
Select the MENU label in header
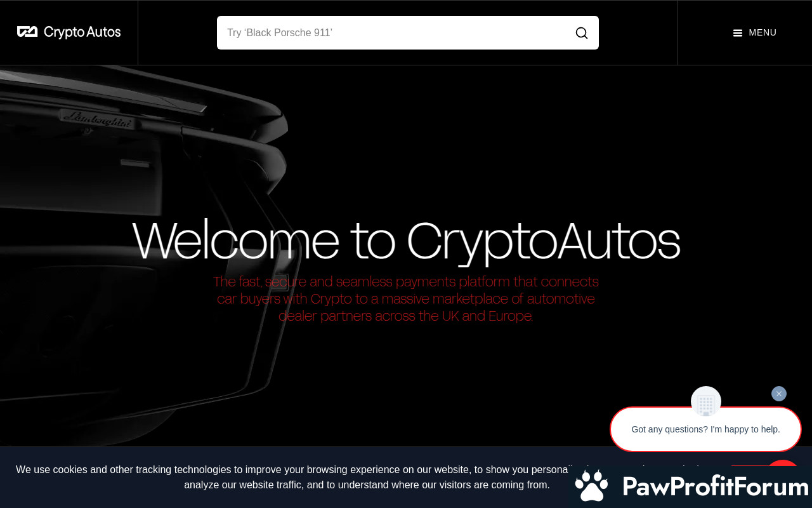763,32
